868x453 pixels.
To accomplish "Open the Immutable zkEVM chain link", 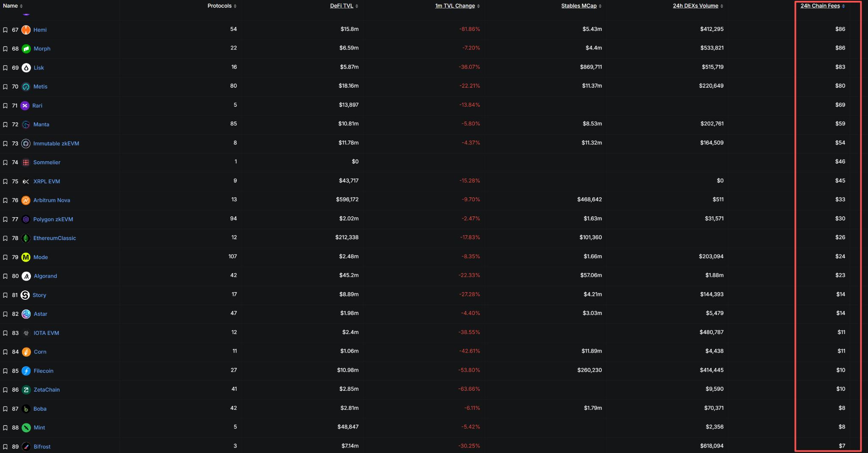I will tap(56, 144).
